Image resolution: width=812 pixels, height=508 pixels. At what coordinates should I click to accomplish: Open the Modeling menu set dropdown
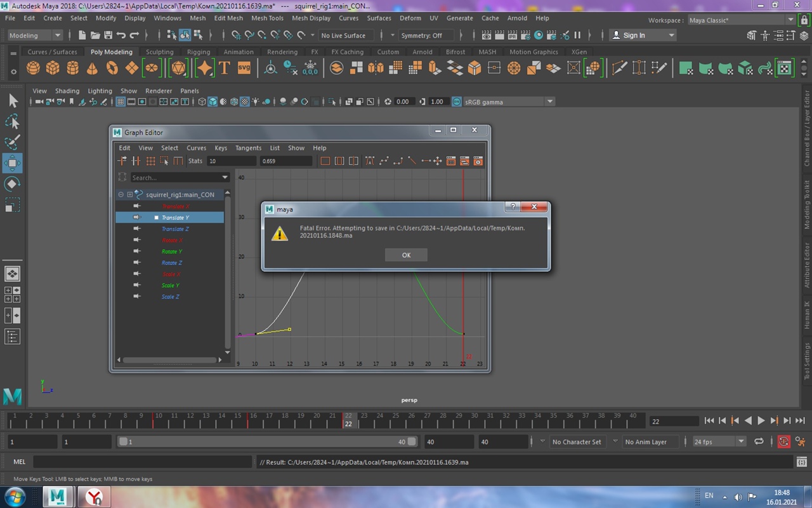pyautogui.click(x=36, y=36)
